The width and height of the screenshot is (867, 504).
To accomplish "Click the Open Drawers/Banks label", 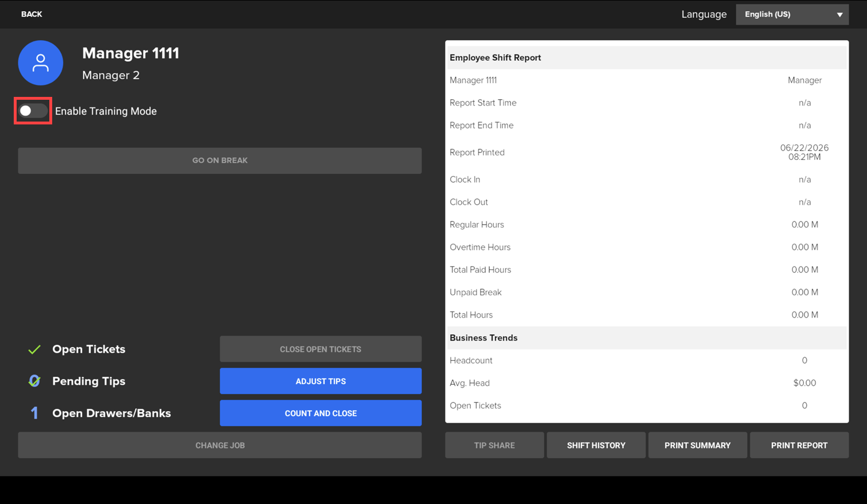I will 112,413.
